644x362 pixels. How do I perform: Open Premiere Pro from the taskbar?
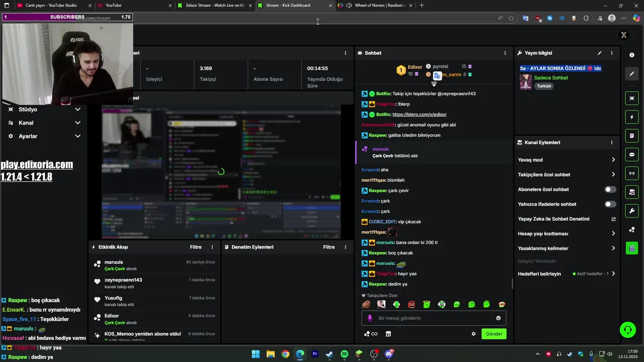point(315,354)
